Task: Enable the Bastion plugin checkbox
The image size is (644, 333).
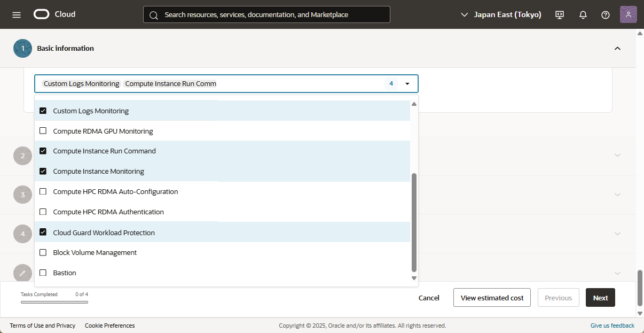Action: tap(43, 273)
